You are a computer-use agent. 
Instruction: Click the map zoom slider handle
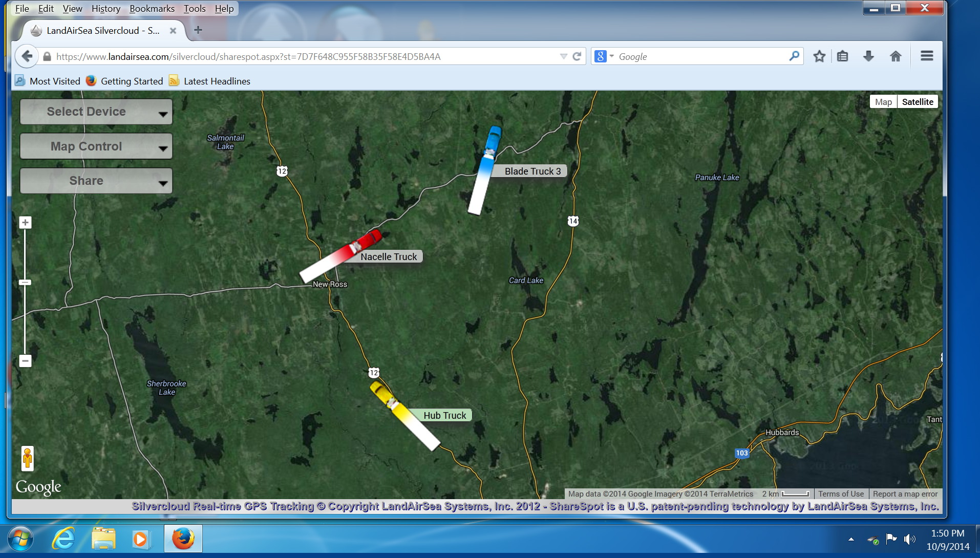[25, 282]
